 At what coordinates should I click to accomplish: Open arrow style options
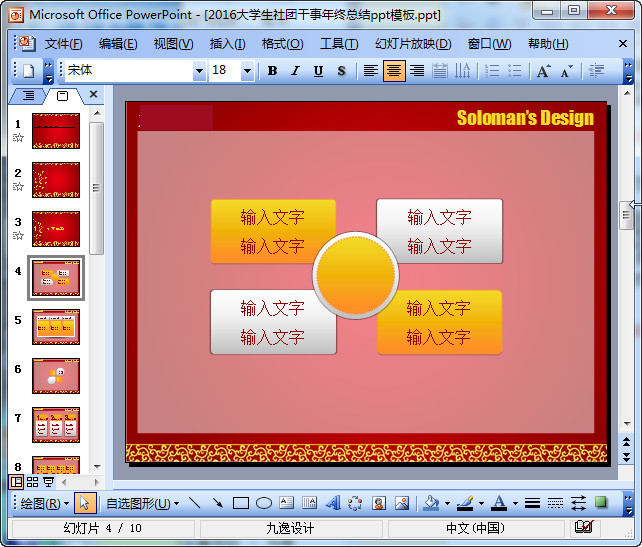[x=578, y=503]
